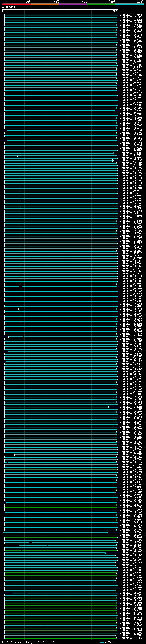Click hit label UniRef100_B7FLW8
The image size is (146, 644).
(131, 65)
